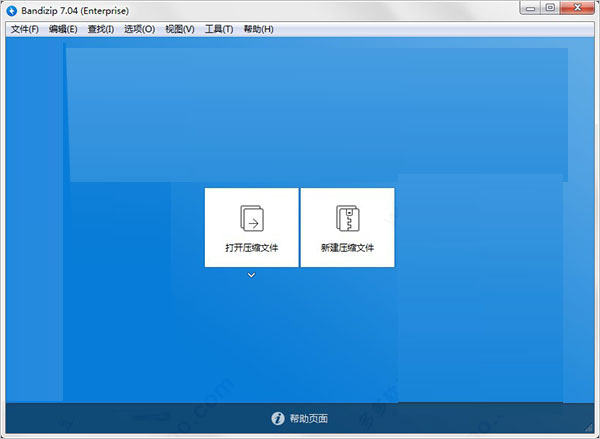The width and height of the screenshot is (600, 439).
Task: Open the 帮助页面 link
Action: click(x=308, y=418)
